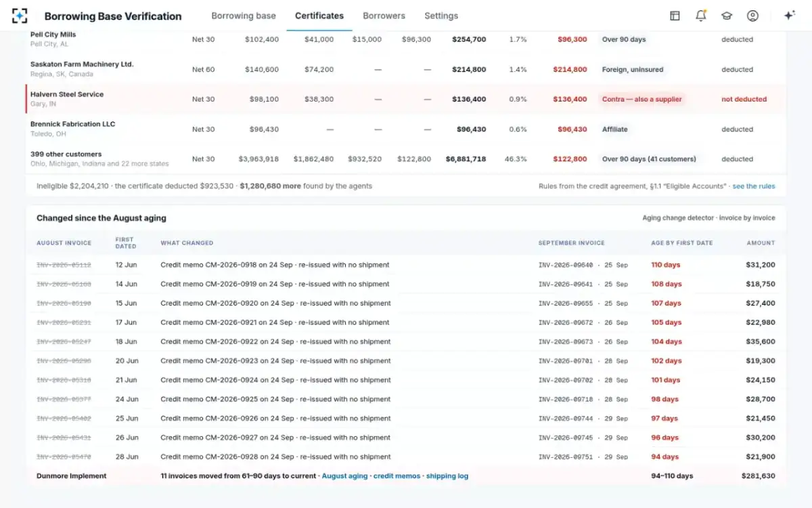812x508 pixels.
Task: Click September invoice INV-2026-09702
Action: [566, 380]
